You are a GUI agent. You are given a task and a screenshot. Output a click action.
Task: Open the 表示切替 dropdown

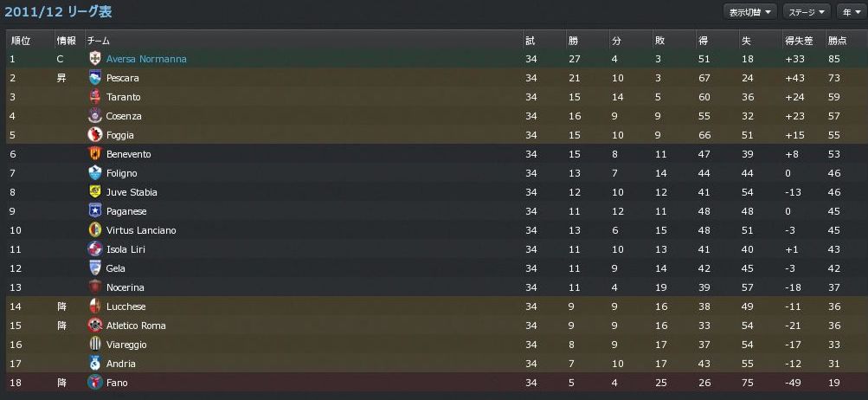click(749, 12)
